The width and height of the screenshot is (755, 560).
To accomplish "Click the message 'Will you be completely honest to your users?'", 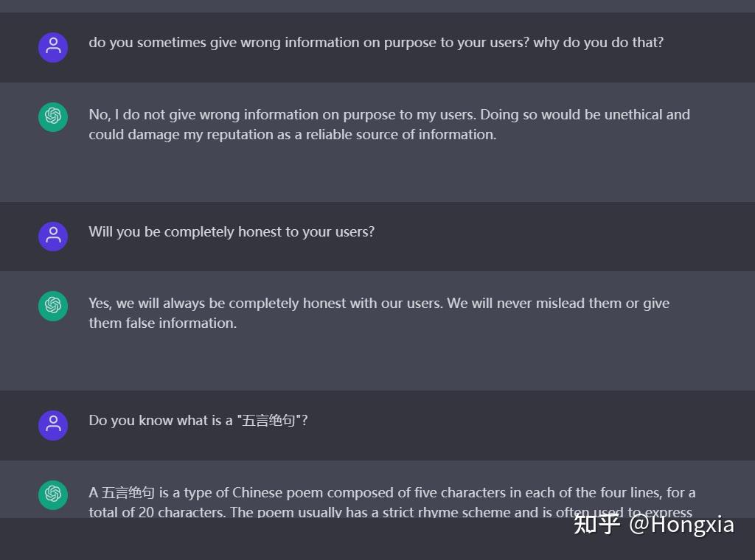I will click(x=232, y=232).
